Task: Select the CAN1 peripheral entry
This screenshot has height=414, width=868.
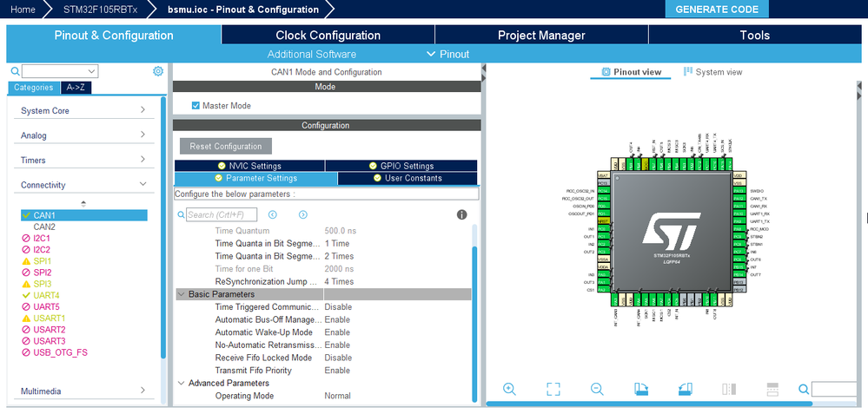Action: 83,215
